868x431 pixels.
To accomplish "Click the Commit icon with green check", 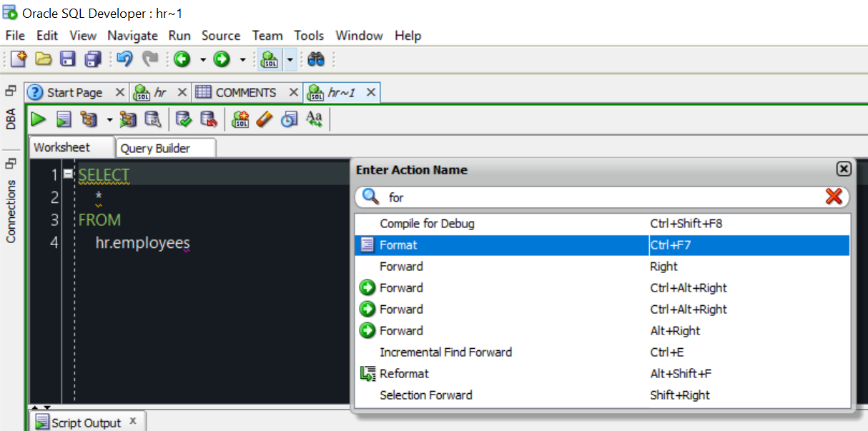I will (184, 119).
